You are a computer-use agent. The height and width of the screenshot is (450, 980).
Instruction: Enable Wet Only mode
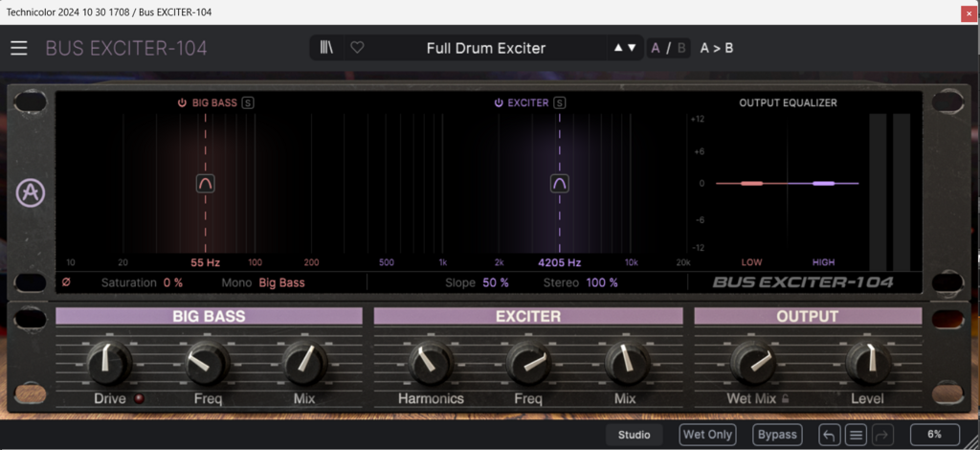[707, 435]
